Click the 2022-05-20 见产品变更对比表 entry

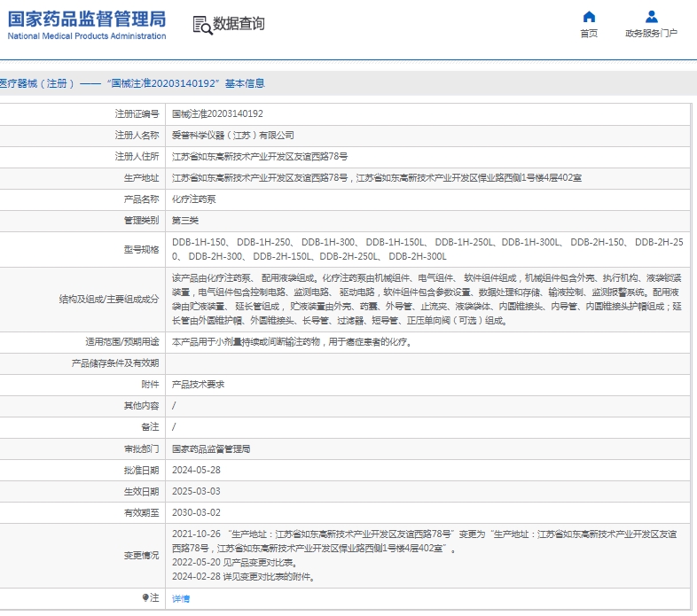(235, 562)
